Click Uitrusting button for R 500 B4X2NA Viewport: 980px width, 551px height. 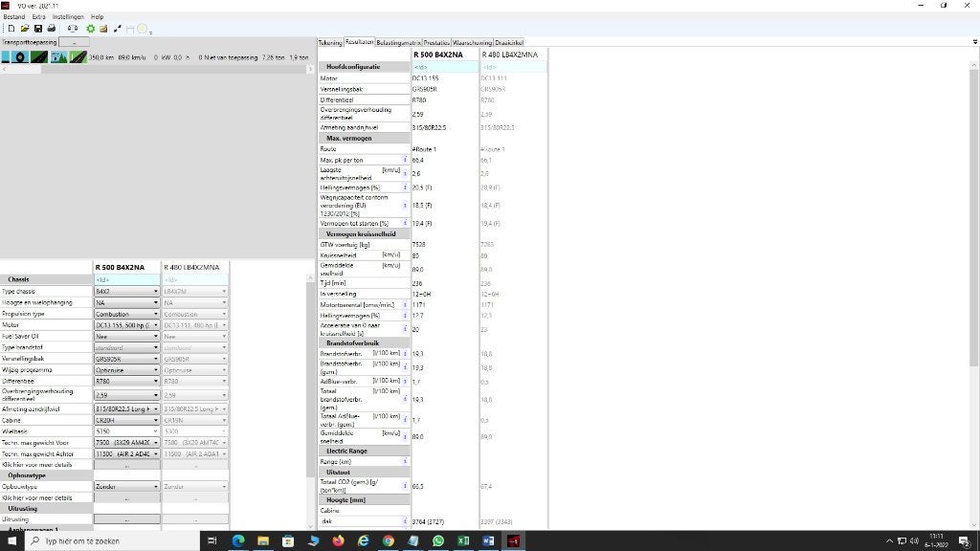tap(127, 519)
